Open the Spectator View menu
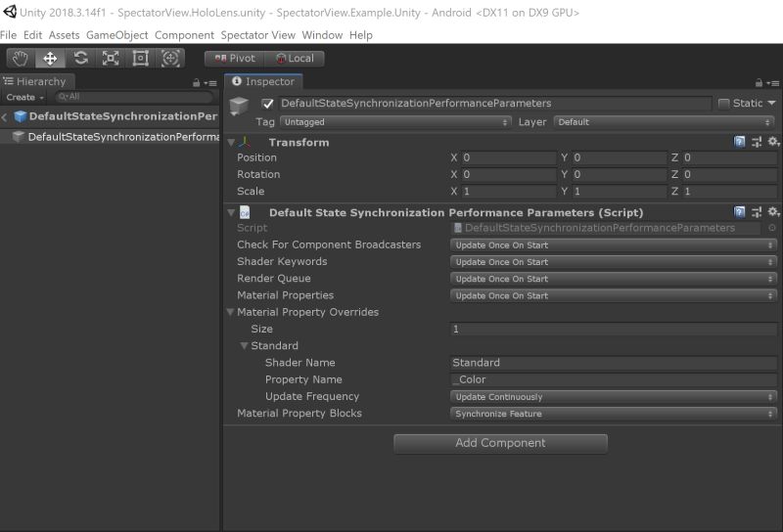Screen dimensions: 783x532 pyautogui.click(x=257, y=35)
